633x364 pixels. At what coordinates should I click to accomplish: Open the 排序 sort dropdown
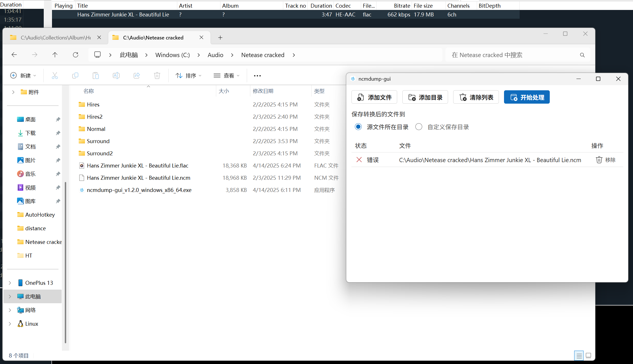pyautogui.click(x=189, y=76)
